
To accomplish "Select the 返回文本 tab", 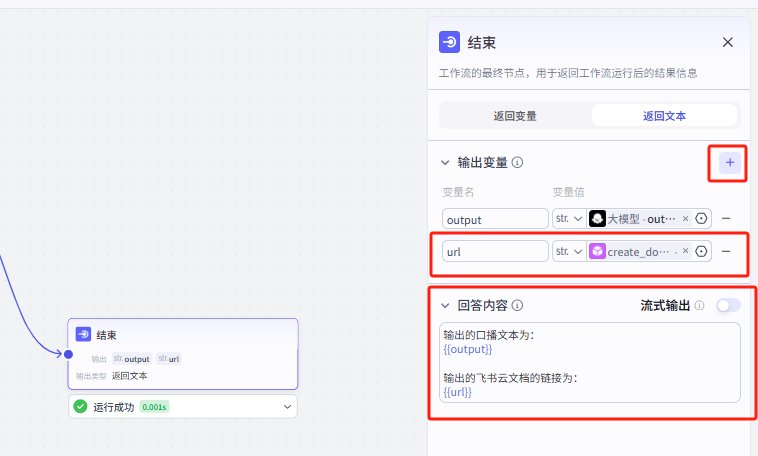I will pyautogui.click(x=664, y=116).
